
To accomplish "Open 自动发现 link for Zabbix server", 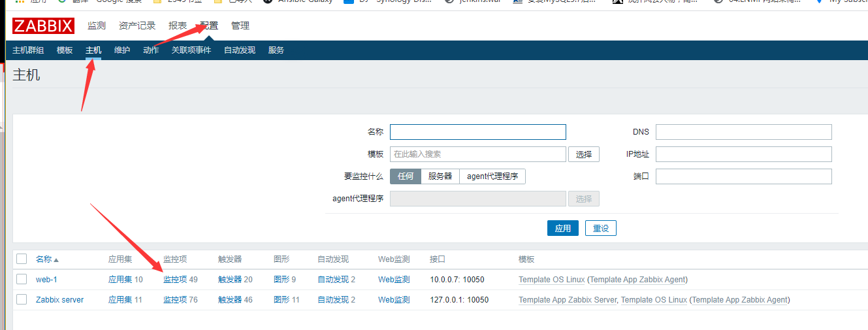I will [333, 300].
